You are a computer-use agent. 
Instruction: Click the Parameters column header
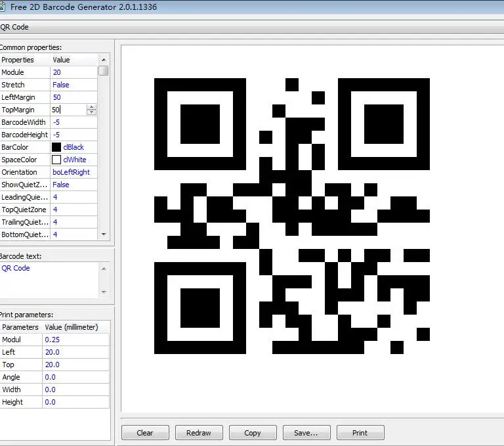pos(21,327)
